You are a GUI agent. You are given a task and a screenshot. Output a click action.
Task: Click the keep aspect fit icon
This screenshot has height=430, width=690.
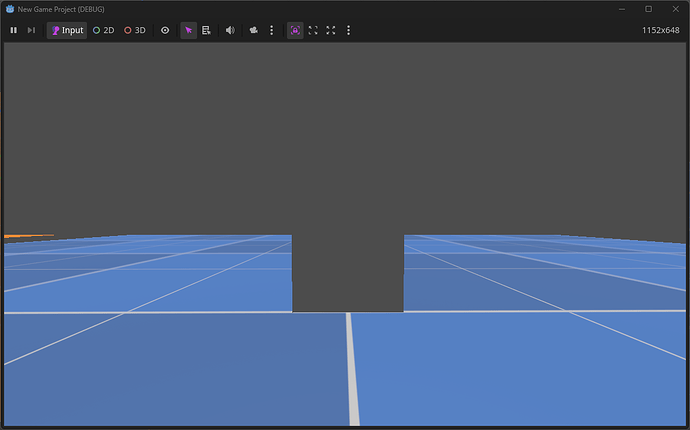click(313, 30)
